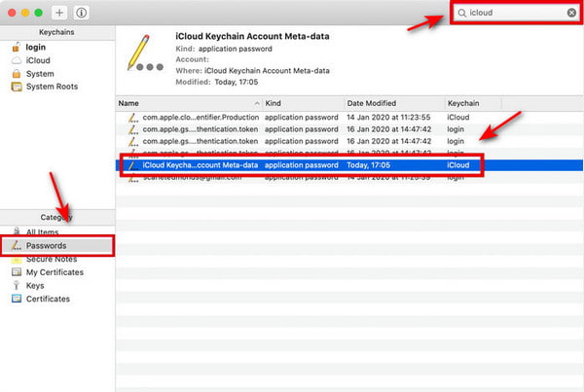Clear the search field with the X button
Screen dimensions: 584x392
tap(571, 13)
